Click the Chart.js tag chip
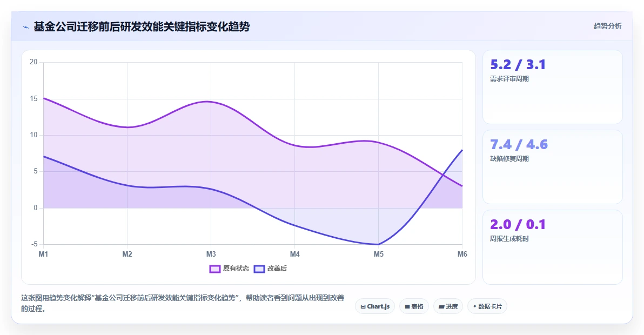644x335 pixels. tap(375, 306)
